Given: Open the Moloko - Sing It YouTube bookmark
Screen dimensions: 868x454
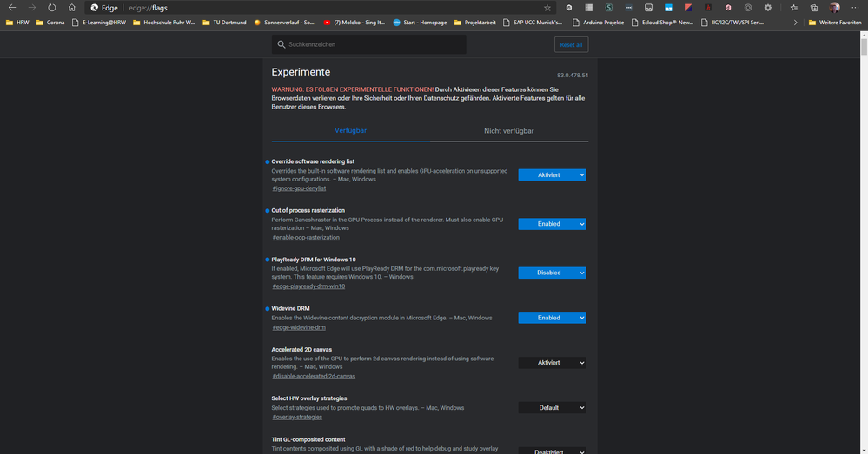Looking at the screenshot, I should pos(354,23).
